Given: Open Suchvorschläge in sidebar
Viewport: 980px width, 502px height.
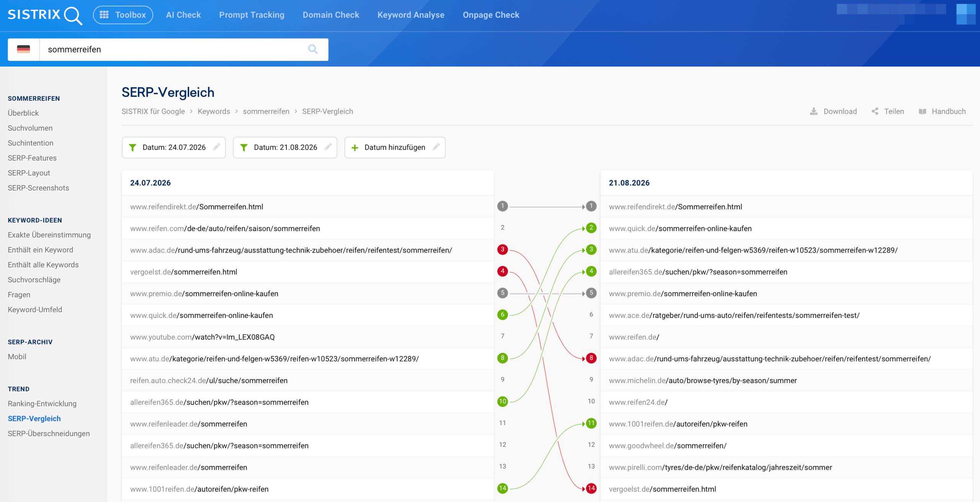Looking at the screenshot, I should 34,280.
